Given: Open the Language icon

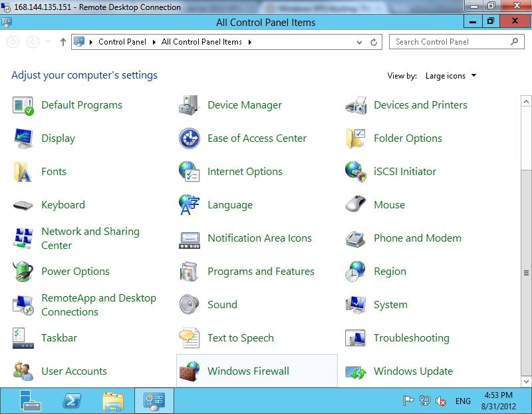Looking at the screenshot, I should click(189, 205).
